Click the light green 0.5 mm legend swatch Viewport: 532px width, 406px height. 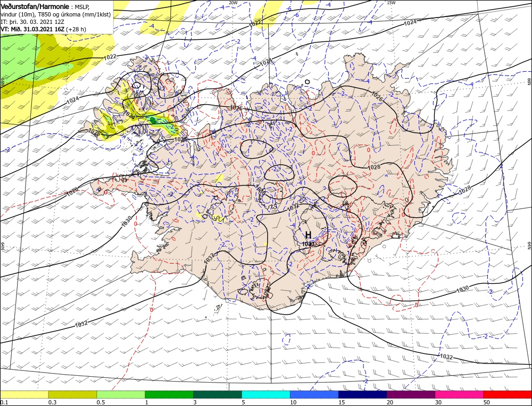(x=121, y=394)
